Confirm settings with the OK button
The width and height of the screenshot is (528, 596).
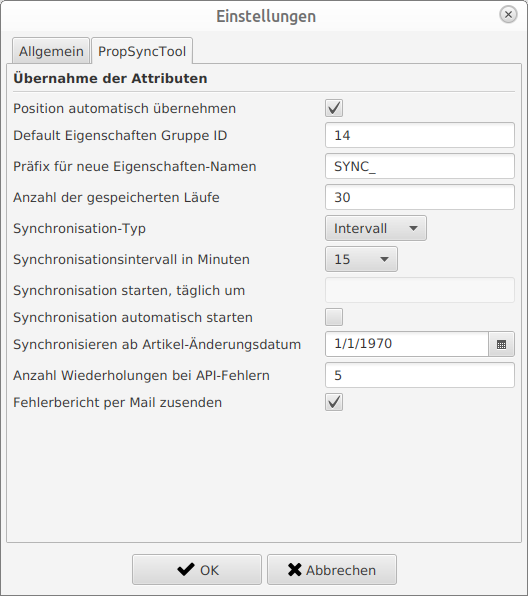[197, 570]
